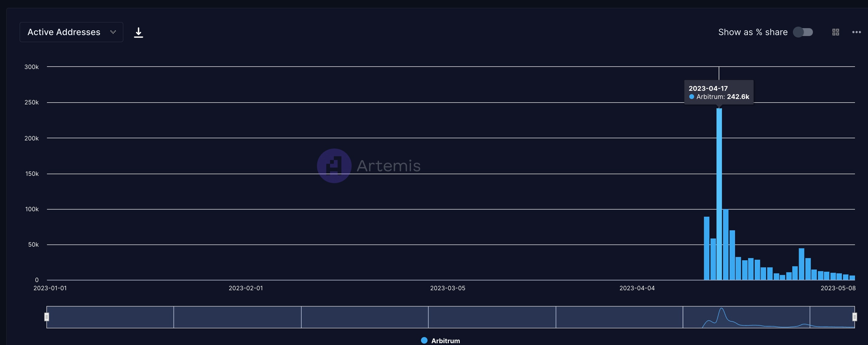Click the 200k y-axis label
Viewport: 868px width, 345px height.
pyautogui.click(x=32, y=138)
